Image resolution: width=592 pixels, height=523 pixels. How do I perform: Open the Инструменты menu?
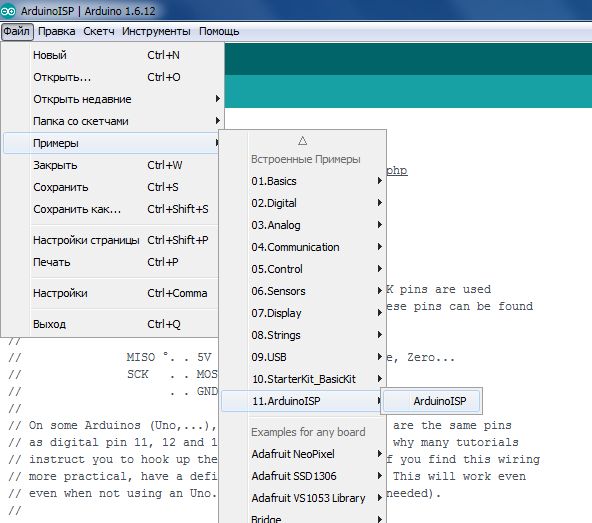pyautogui.click(x=156, y=31)
